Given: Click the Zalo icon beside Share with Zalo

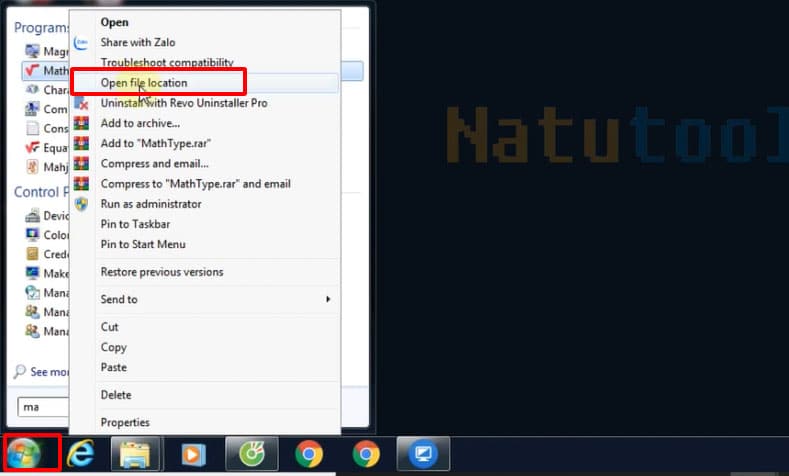Looking at the screenshot, I should click(x=81, y=43).
